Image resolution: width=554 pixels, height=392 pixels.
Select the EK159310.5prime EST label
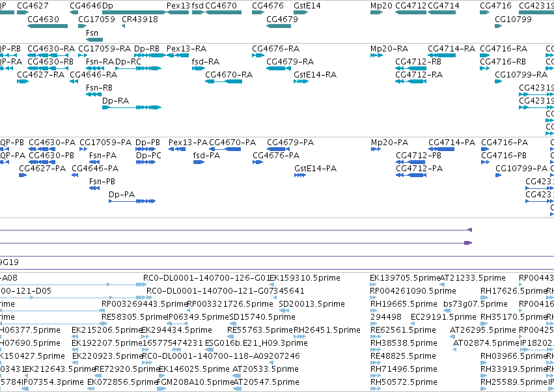(x=305, y=278)
